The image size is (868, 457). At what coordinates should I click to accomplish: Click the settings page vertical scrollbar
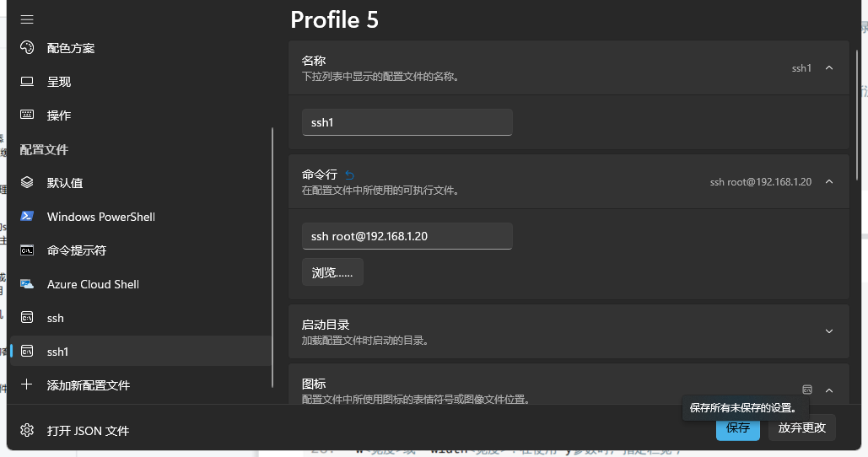pos(858,115)
